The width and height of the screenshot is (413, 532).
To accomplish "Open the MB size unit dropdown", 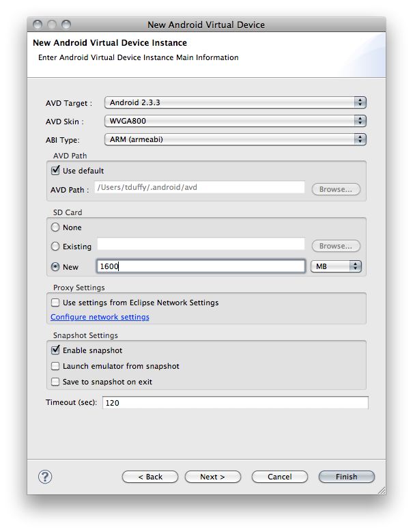I will 336,266.
